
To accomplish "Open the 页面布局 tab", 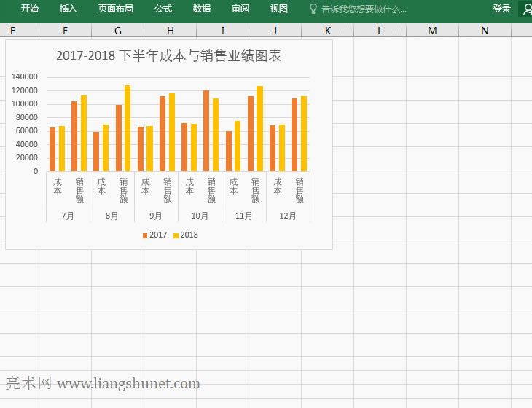I will coord(116,9).
